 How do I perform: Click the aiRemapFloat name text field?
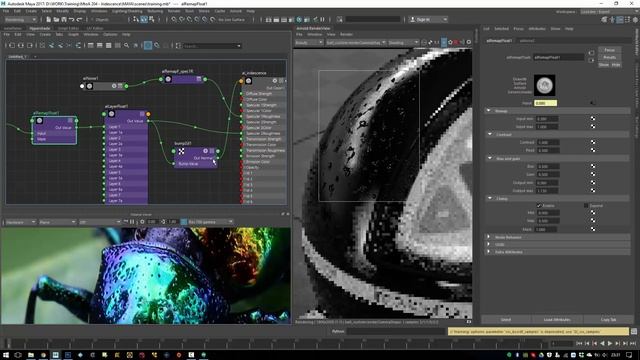tap(559, 58)
